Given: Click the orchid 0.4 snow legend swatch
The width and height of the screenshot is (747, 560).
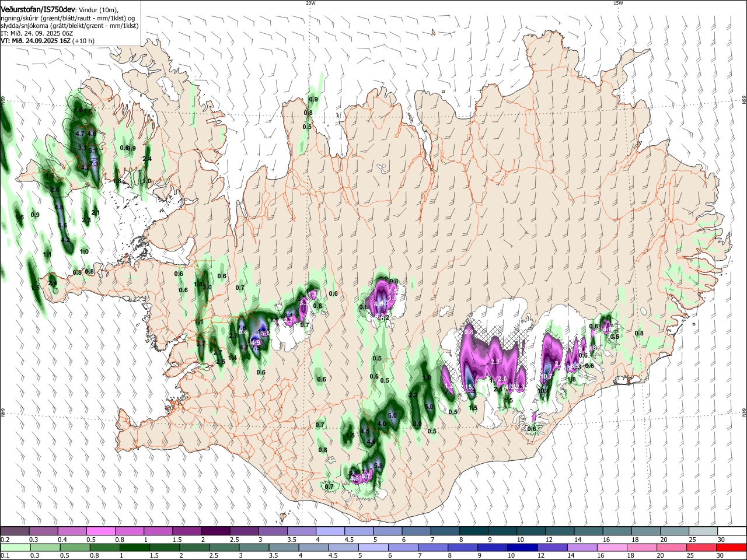Looking at the screenshot, I should pos(72,531).
